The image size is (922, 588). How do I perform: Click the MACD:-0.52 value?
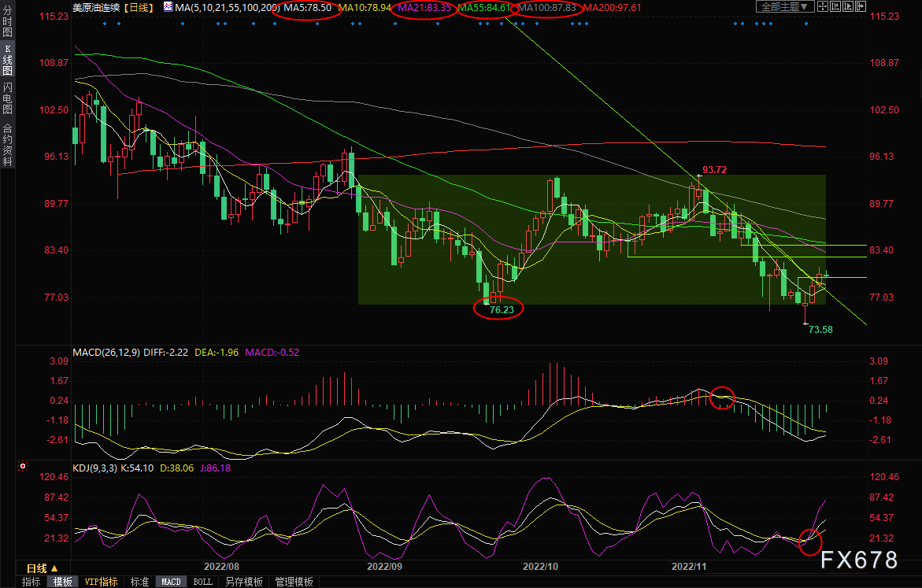tap(272, 352)
